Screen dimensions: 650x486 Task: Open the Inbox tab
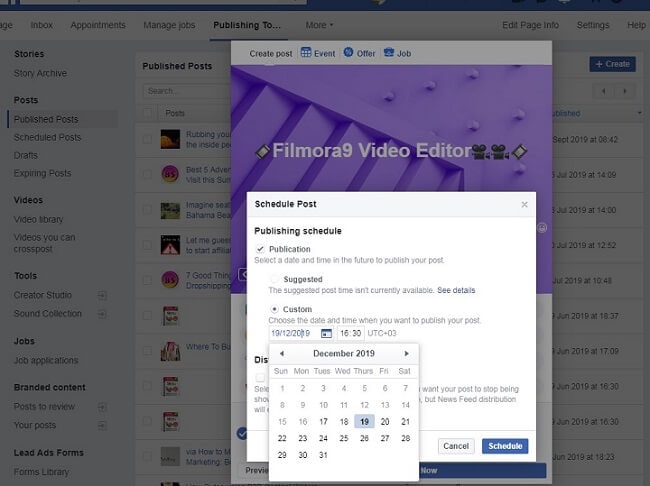[x=41, y=25]
